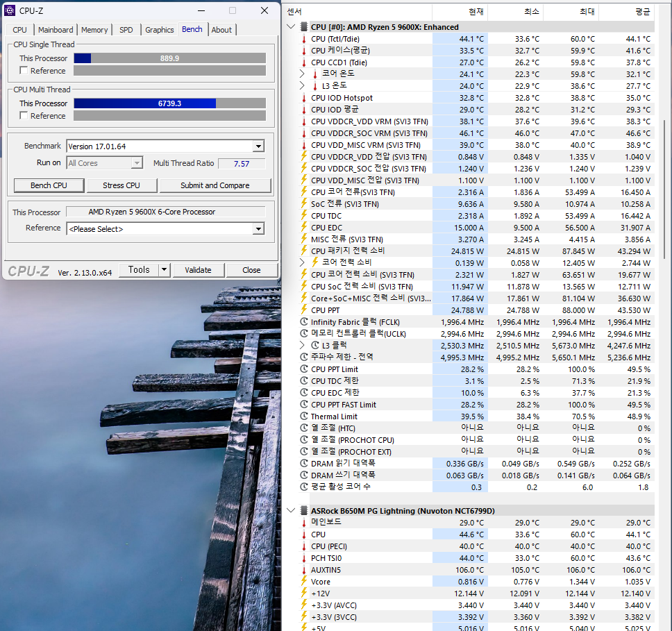Open the Tools dropdown arrow
Viewport: 672px width, 631px height.
click(164, 270)
